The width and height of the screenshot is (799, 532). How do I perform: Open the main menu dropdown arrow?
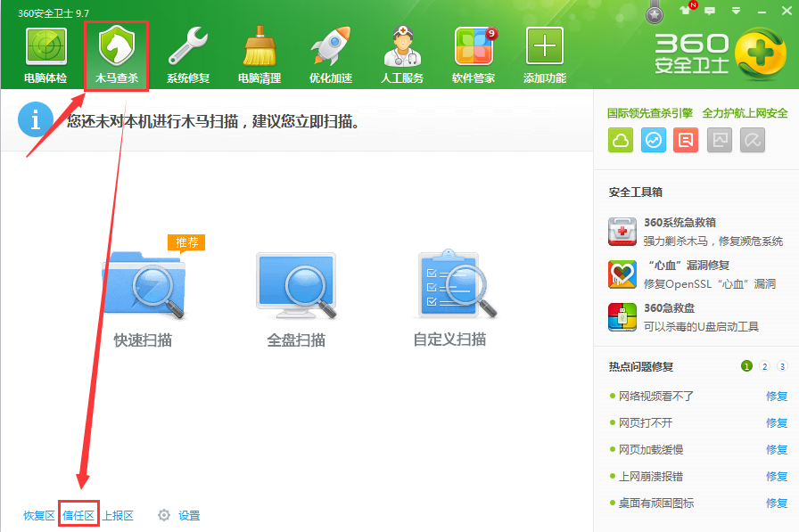[736, 11]
